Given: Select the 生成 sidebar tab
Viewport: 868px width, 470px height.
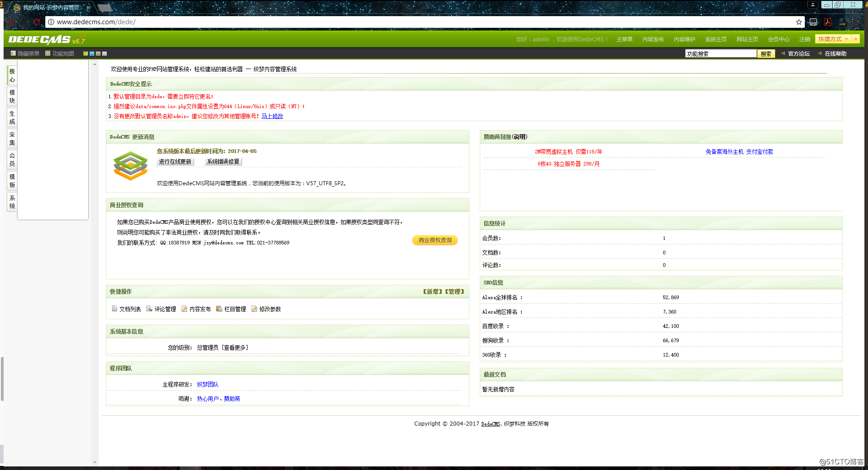Looking at the screenshot, I should pyautogui.click(x=12, y=117).
